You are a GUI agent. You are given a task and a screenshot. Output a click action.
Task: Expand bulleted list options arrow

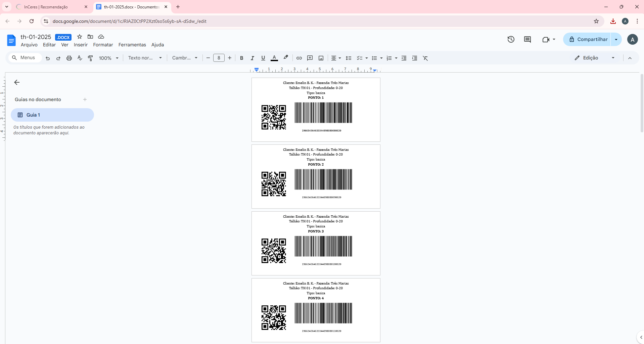[x=381, y=58]
